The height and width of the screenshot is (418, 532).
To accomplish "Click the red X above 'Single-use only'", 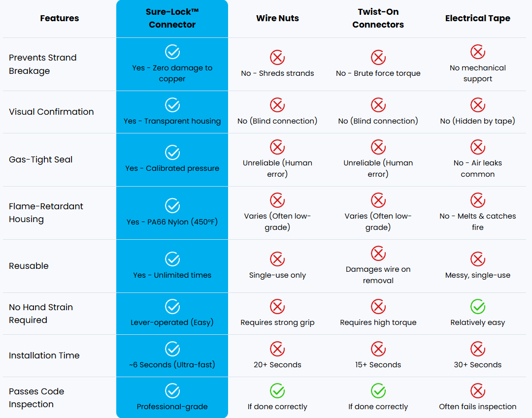I will coord(277,259).
